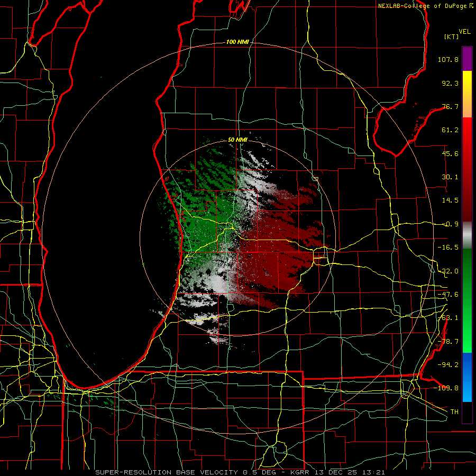Image resolution: width=476 pixels, height=476 pixels.
Task: Click the [KT] units label
Action: coord(452,36)
